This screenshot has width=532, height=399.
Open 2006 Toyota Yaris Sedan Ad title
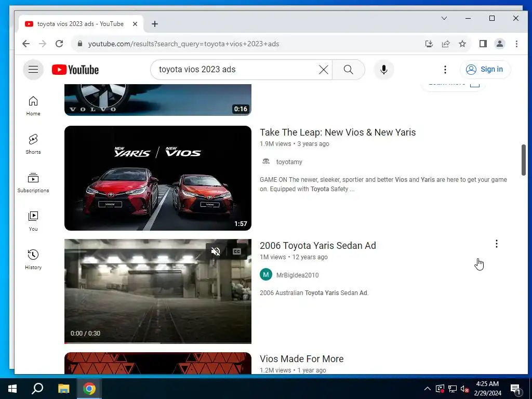(x=318, y=246)
